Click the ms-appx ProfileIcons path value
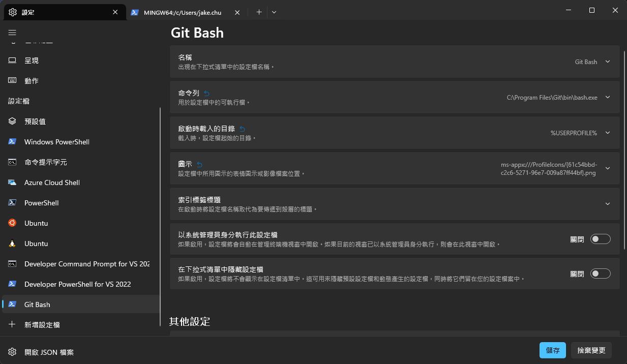Viewport: 627px width, 364px height. (x=549, y=169)
